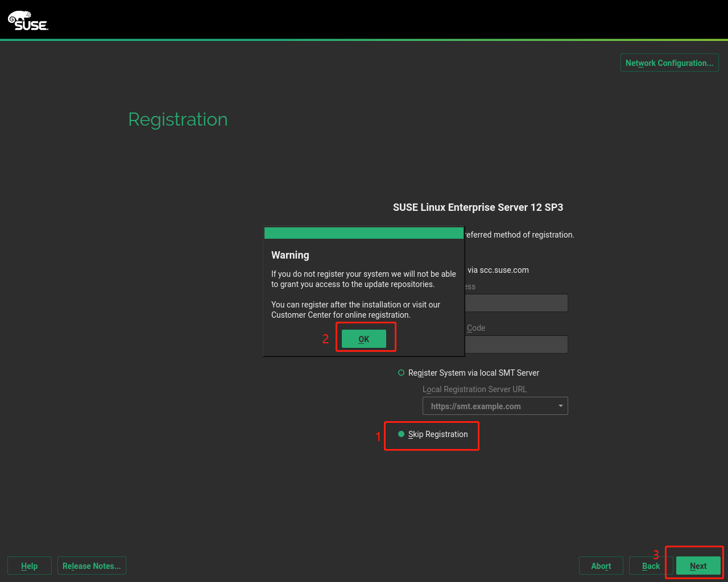728x582 pixels.
Task: Click the E-mail address input field
Action: [x=516, y=303]
